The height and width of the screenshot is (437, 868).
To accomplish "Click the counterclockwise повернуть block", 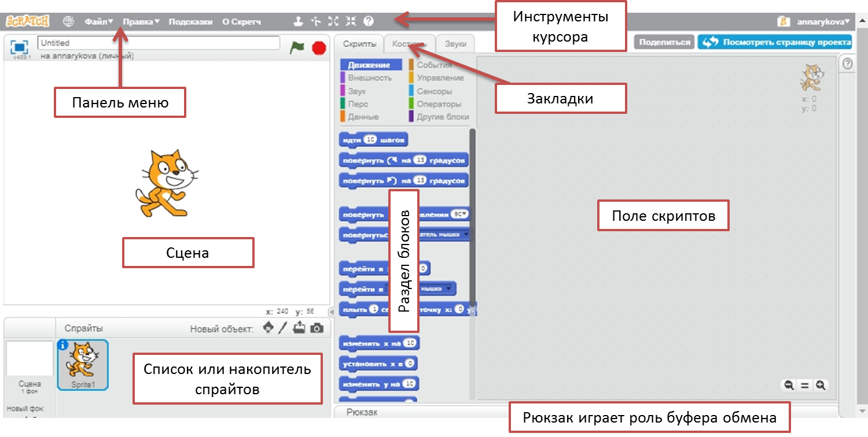I will tap(403, 180).
